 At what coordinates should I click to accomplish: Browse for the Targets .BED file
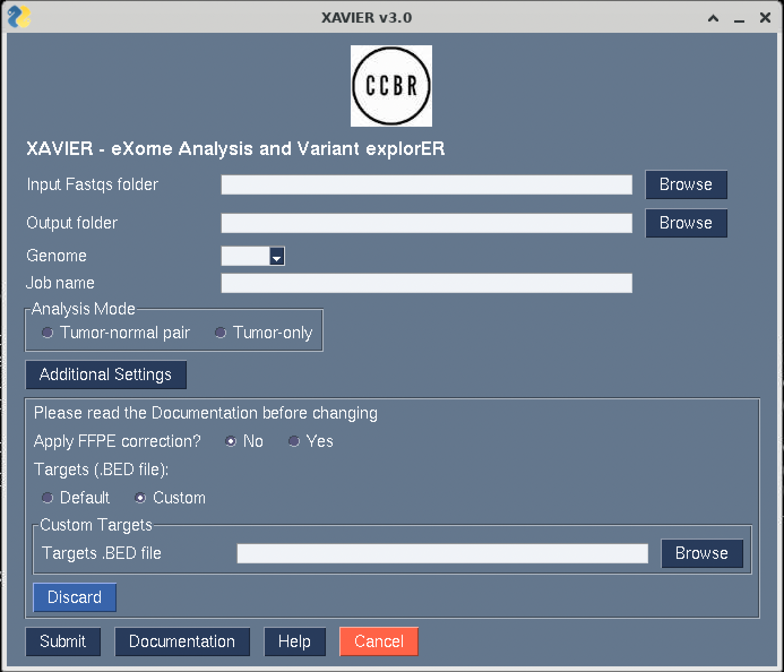(702, 553)
